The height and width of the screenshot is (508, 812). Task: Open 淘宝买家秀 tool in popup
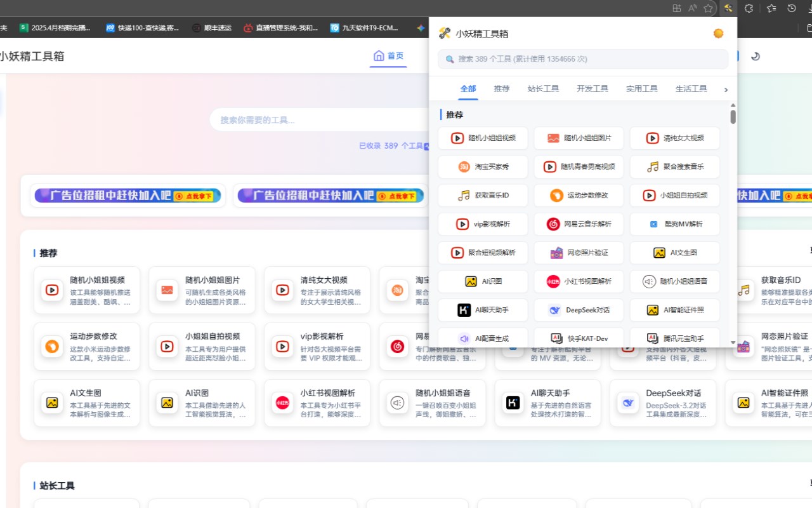[483, 167]
